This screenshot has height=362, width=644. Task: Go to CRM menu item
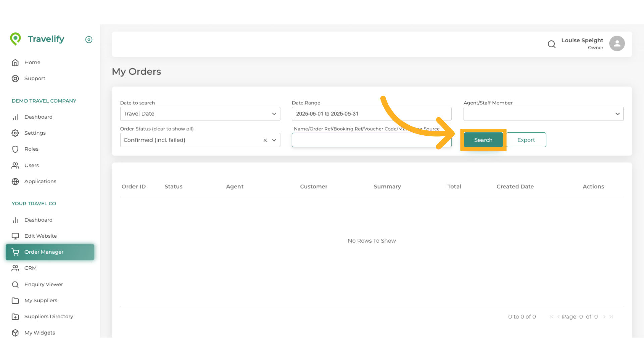[x=30, y=268]
